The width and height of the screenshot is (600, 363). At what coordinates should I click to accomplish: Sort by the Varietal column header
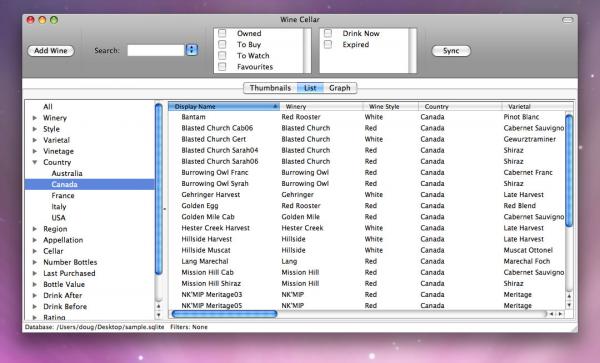(538, 106)
